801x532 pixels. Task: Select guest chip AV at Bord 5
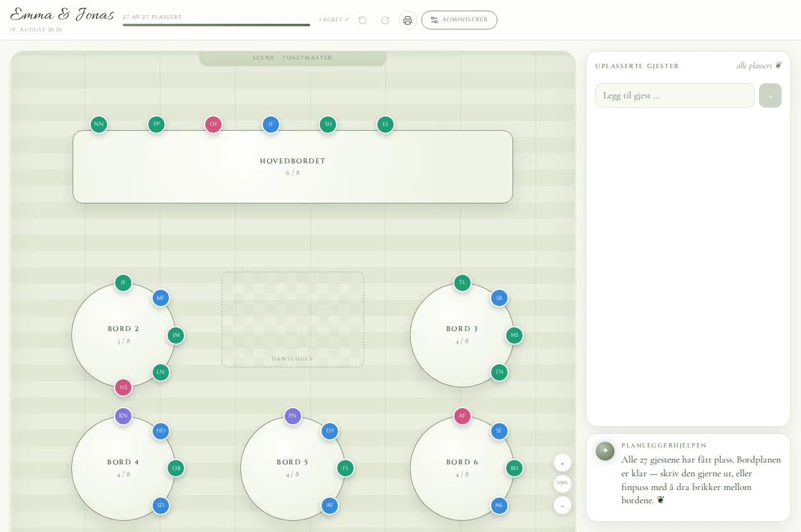[x=330, y=506]
